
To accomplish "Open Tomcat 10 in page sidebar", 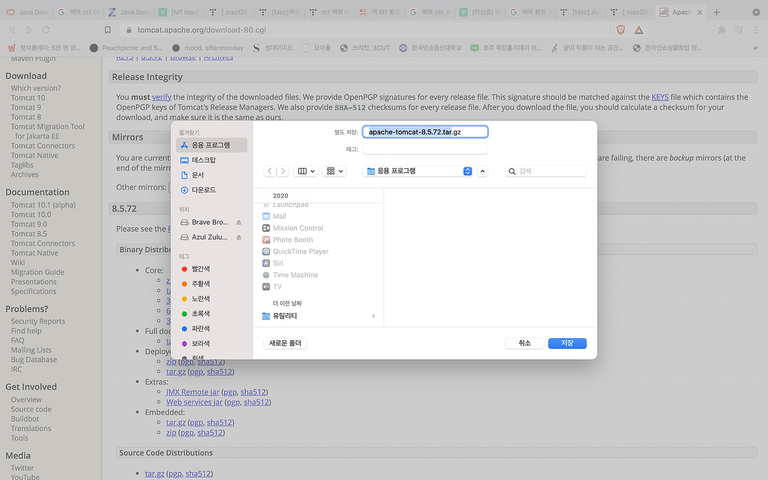I will tap(28, 97).
